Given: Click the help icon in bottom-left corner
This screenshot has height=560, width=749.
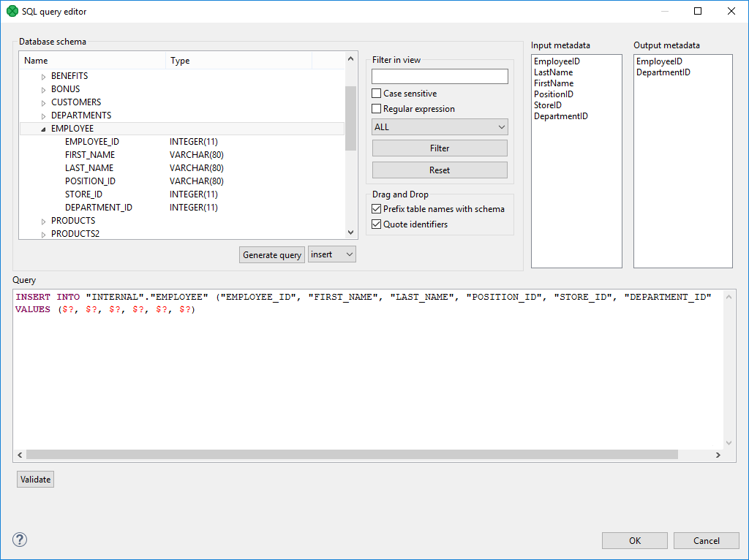Looking at the screenshot, I should (19, 540).
